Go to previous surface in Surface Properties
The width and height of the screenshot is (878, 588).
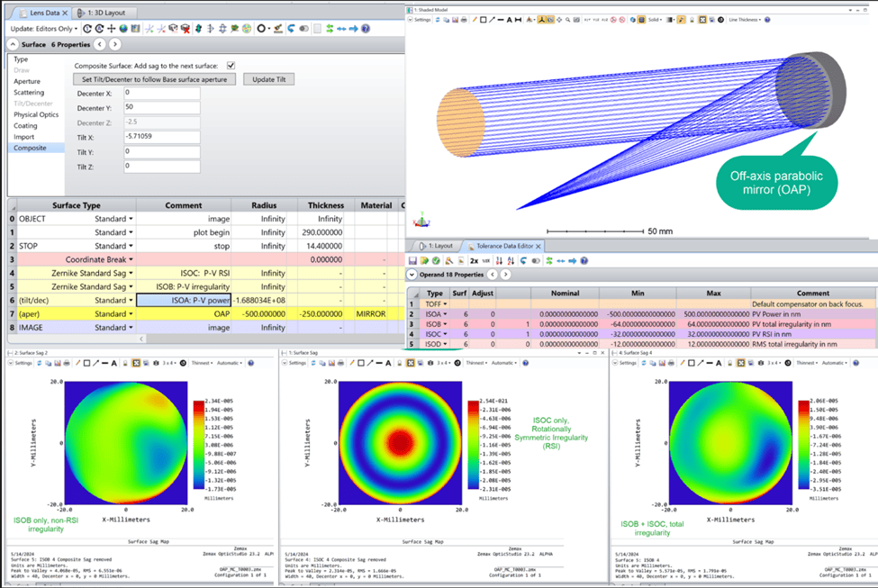tap(100, 44)
